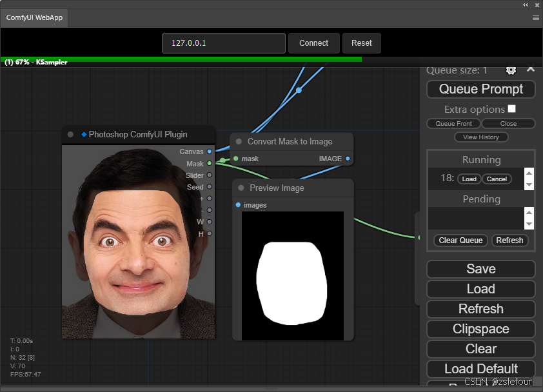
Task: Click the panel flyout menu icon at top right
Action: tap(535, 18)
